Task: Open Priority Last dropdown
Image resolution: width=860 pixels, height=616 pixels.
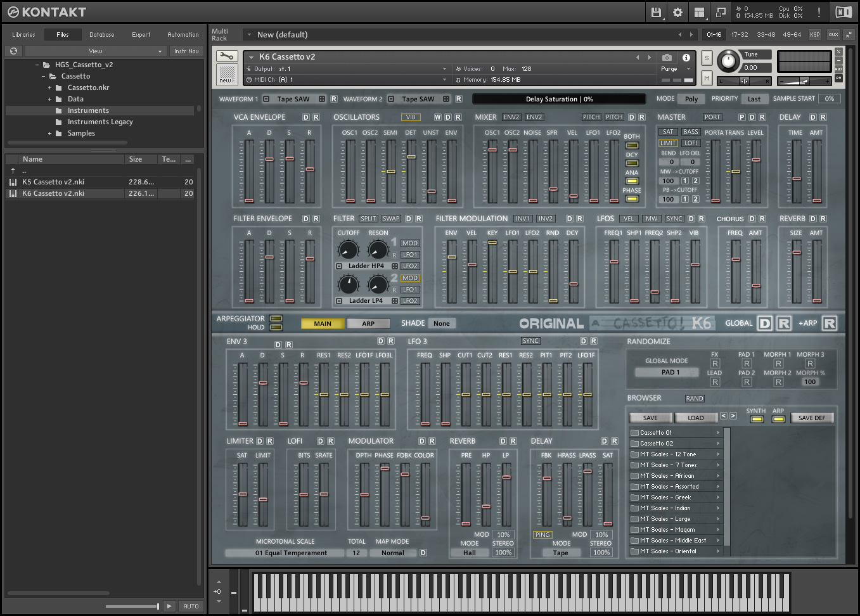Action: (754, 99)
